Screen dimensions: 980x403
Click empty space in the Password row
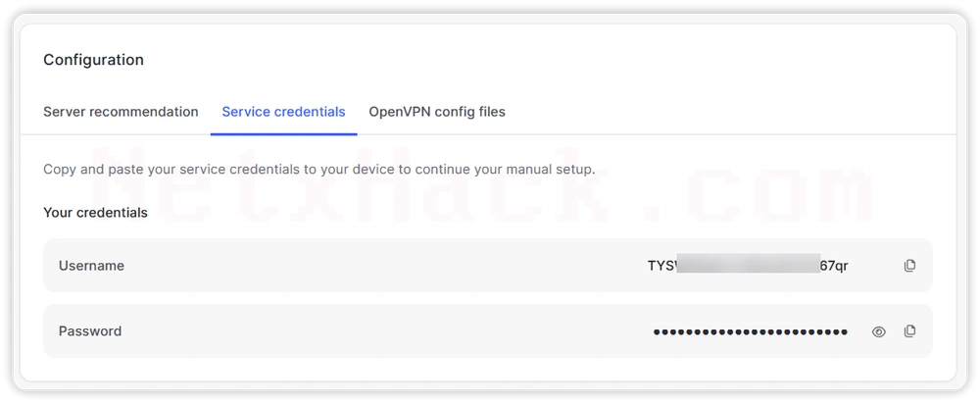(x=375, y=331)
